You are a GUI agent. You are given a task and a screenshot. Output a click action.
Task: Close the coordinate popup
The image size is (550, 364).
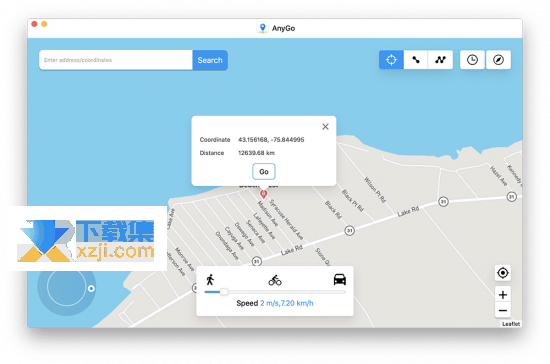tap(325, 127)
